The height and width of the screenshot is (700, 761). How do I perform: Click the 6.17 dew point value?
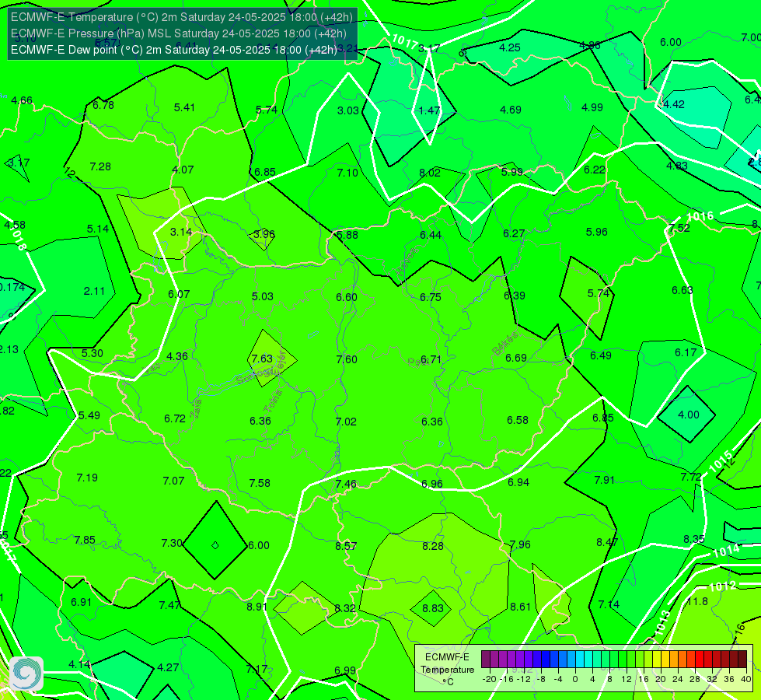(686, 352)
